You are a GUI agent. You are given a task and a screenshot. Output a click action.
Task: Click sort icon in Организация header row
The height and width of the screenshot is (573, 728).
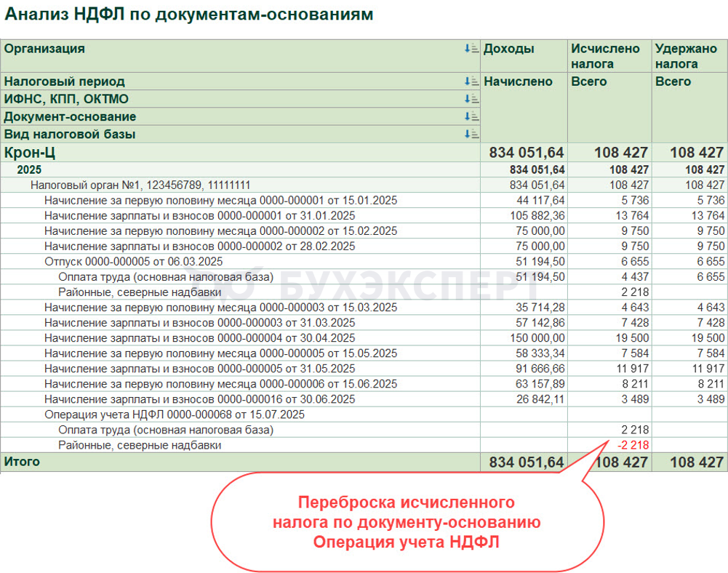point(472,48)
